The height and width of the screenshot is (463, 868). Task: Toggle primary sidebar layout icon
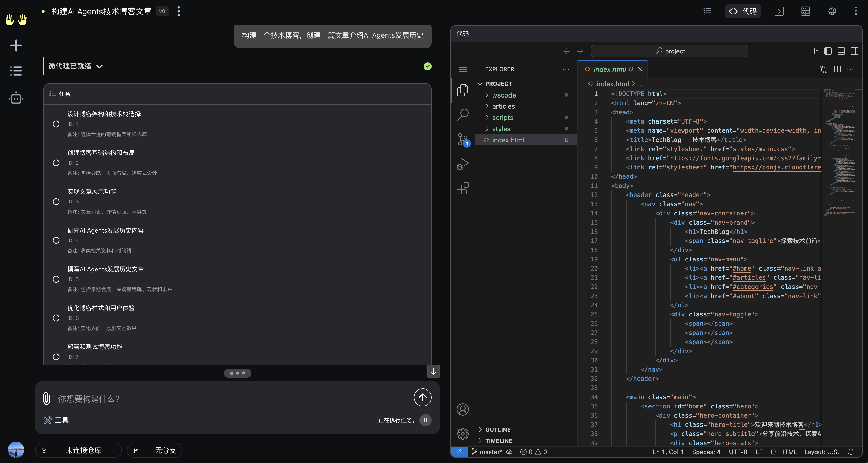pyautogui.click(x=827, y=51)
